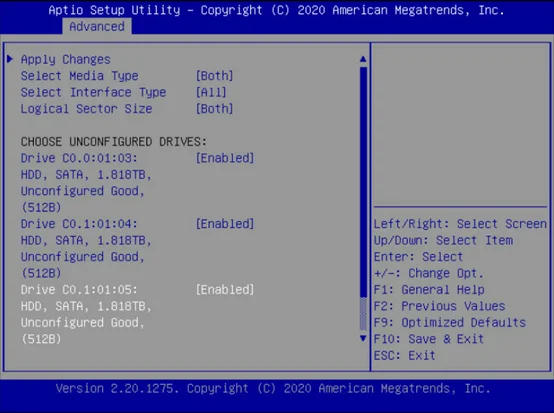Click scrollbar up arrow

point(363,59)
